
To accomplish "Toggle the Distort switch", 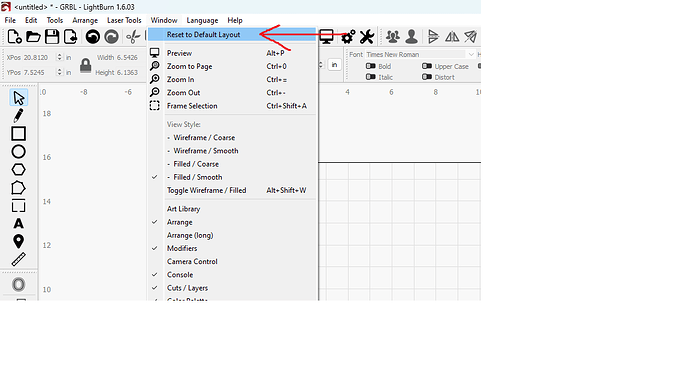I will coord(427,77).
